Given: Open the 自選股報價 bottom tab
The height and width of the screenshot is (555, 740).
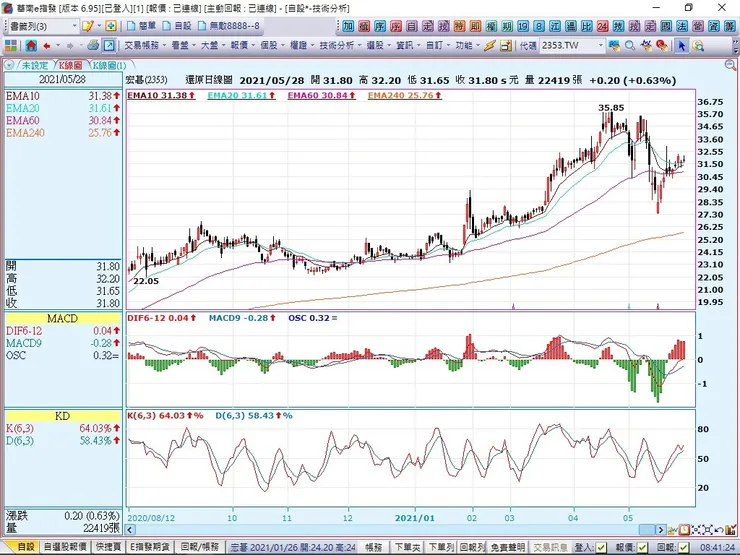Looking at the screenshot, I should tap(65, 547).
